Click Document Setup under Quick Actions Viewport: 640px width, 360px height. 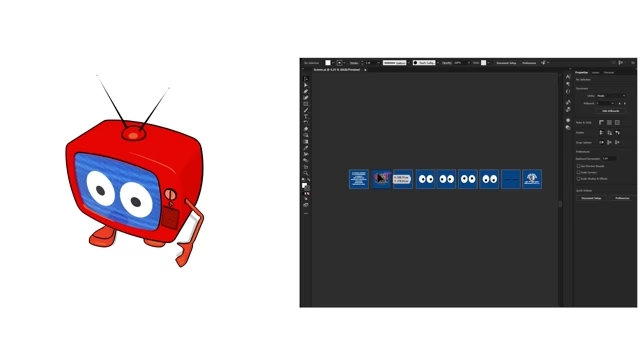591,198
